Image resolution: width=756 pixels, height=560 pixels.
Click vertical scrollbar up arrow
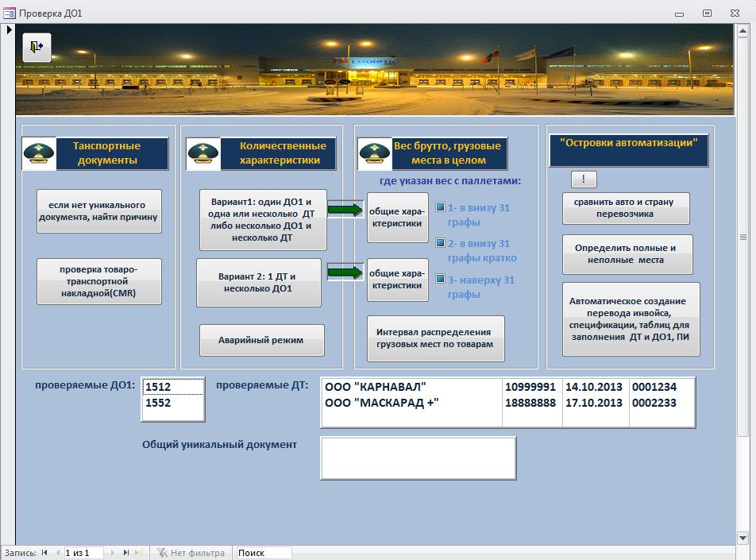(742, 32)
